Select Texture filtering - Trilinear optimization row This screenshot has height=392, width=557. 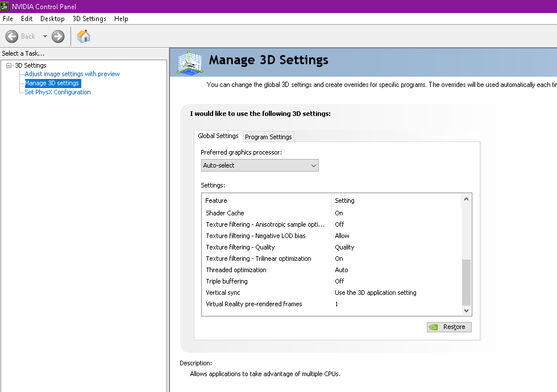(332, 258)
